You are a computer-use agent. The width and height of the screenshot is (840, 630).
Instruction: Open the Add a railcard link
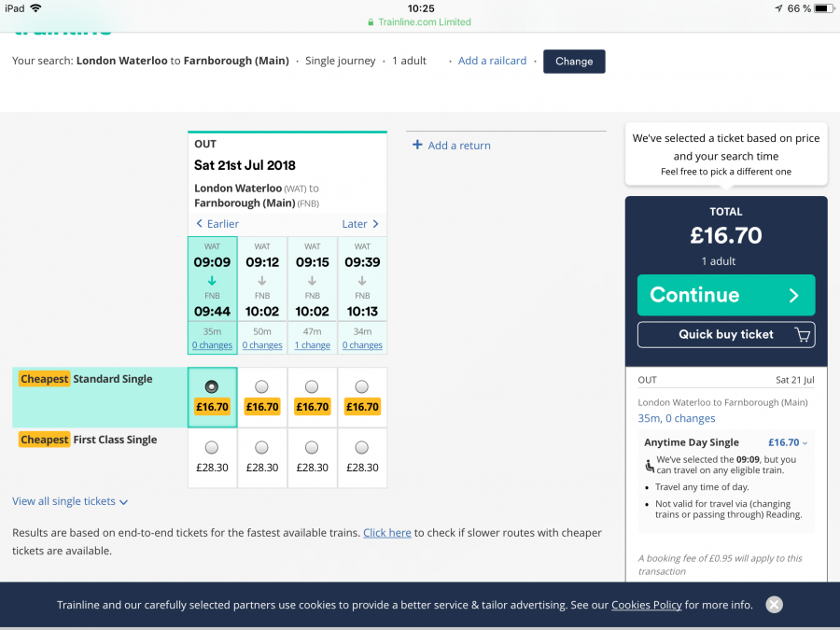[492, 61]
